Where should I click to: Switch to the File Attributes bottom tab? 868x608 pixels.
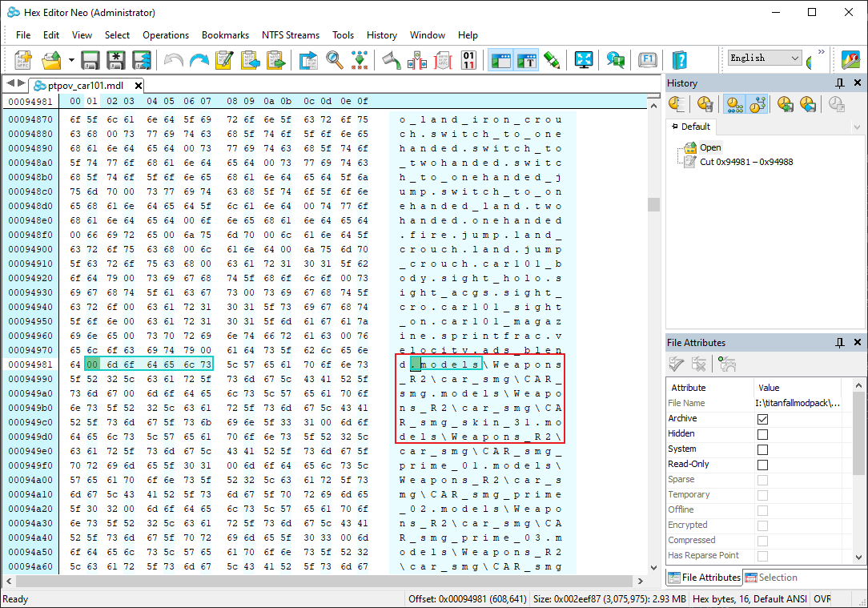point(704,578)
